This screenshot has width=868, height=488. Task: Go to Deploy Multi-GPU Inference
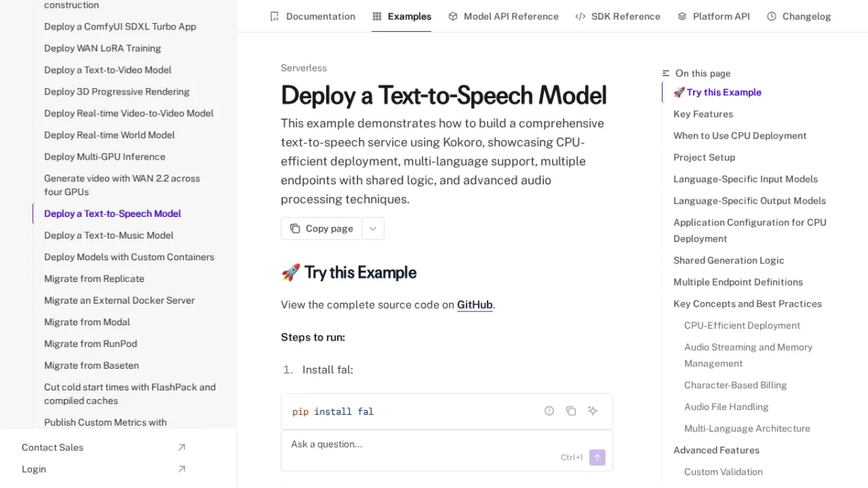[x=105, y=156]
